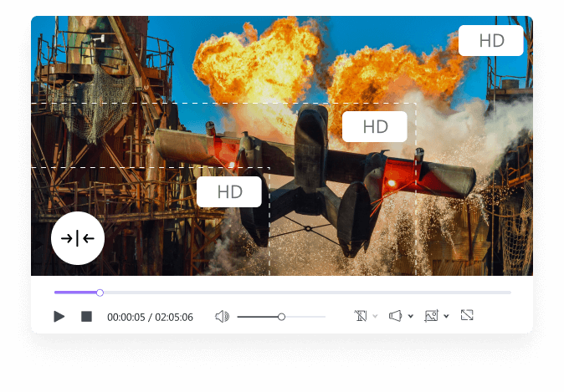Mute audio with the speaker icon

[x=222, y=317]
